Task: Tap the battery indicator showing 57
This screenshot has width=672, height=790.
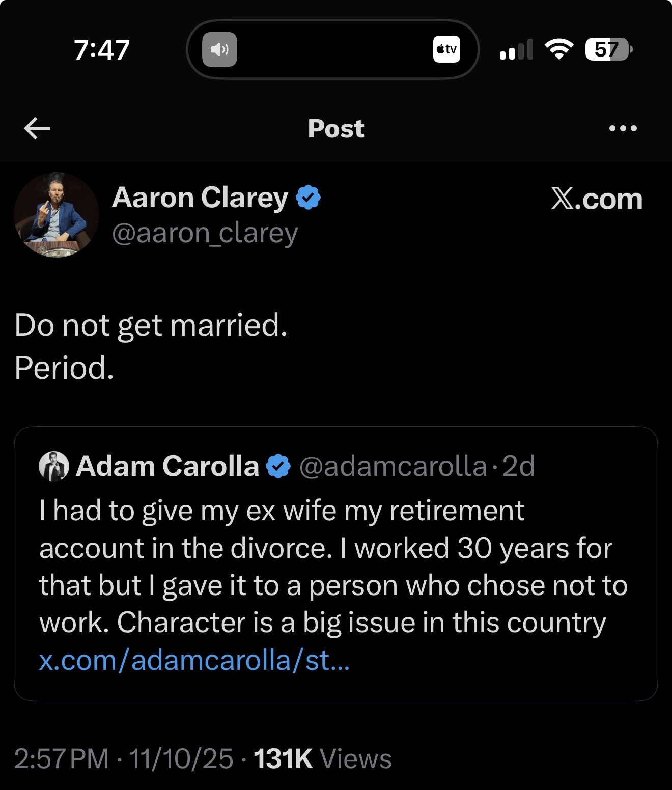Action: point(607,49)
